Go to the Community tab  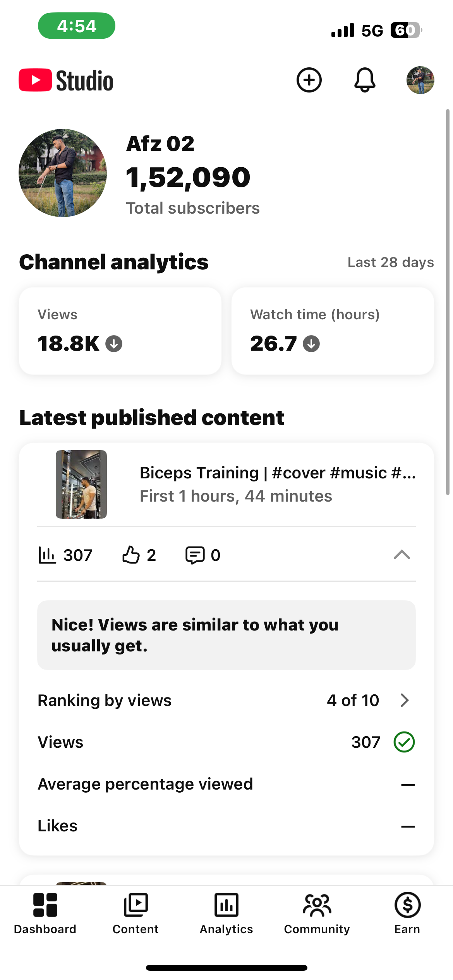click(x=317, y=912)
